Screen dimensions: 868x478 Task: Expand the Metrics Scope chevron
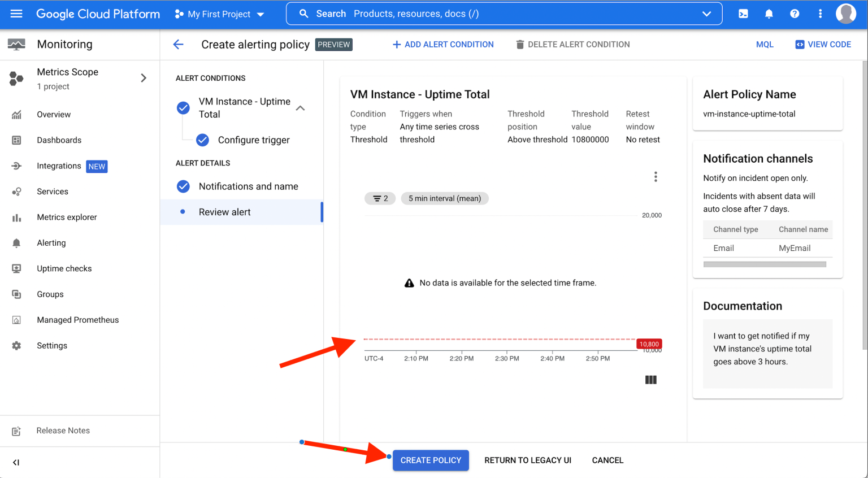point(144,78)
